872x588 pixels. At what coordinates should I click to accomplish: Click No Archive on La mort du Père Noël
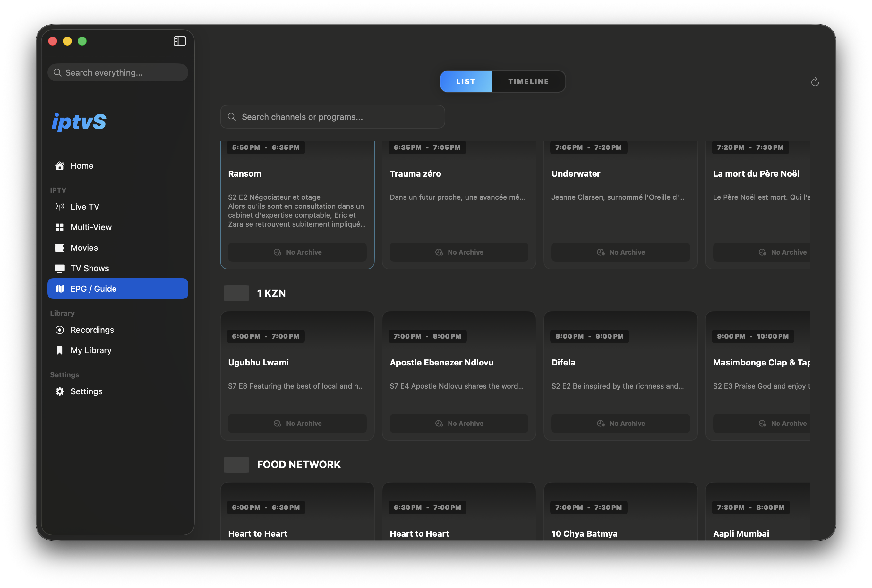[762, 252]
